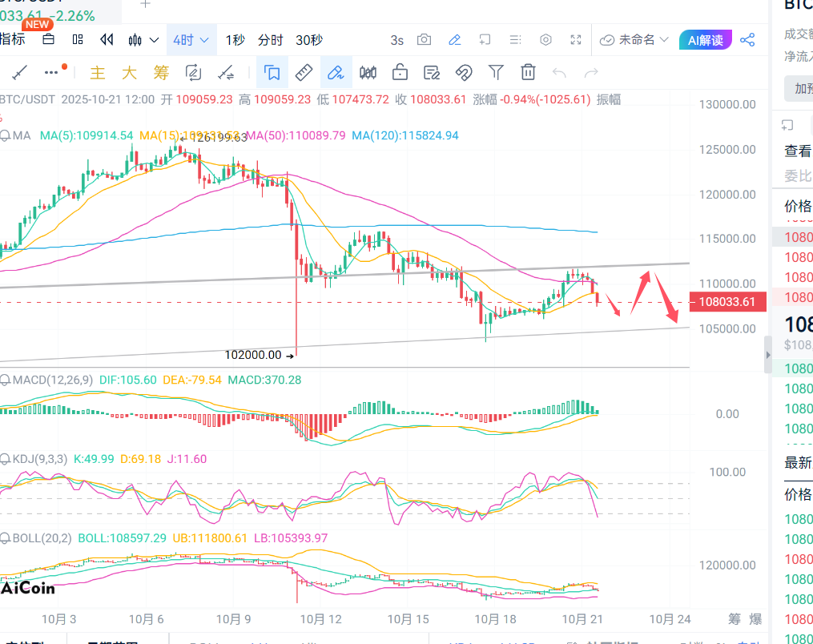
Task: Select the 30秒 interval
Action: (309, 40)
